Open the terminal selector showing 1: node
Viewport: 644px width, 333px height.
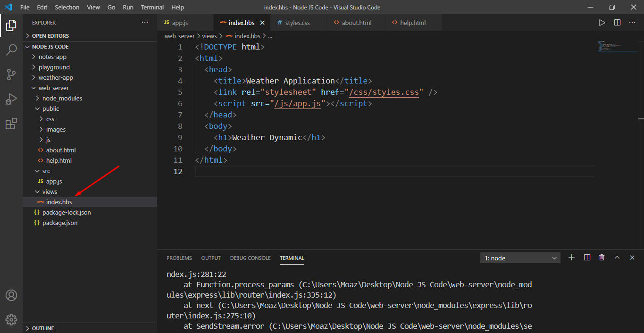coord(520,258)
